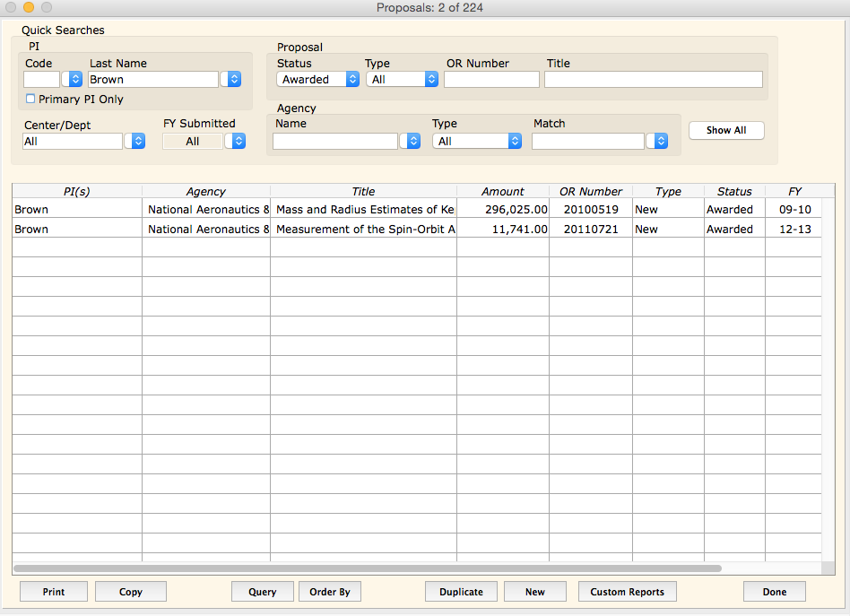The image size is (850, 616).
Task: Sort table by the Amount column header
Action: coord(502,191)
